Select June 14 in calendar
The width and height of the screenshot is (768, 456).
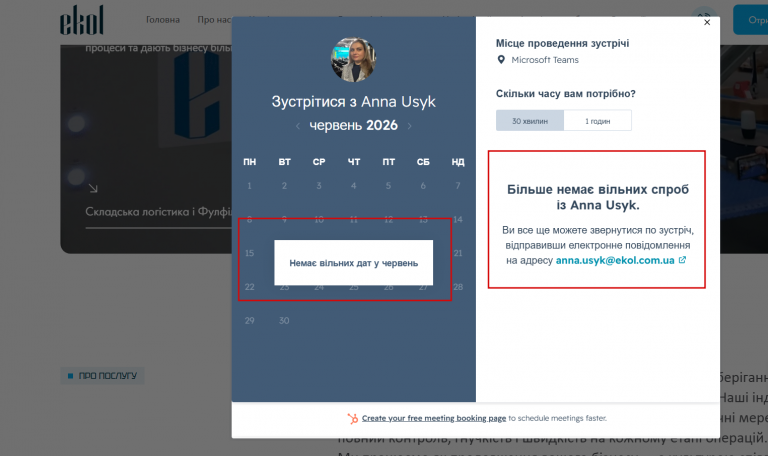point(458,219)
